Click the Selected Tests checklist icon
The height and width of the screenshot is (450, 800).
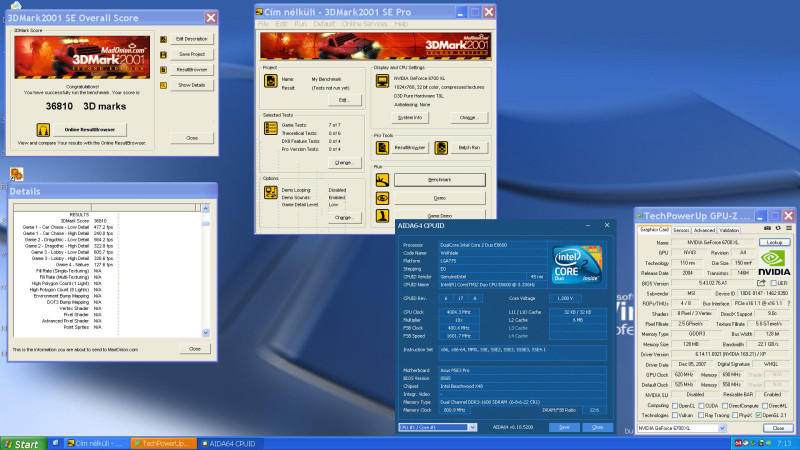(x=270, y=128)
